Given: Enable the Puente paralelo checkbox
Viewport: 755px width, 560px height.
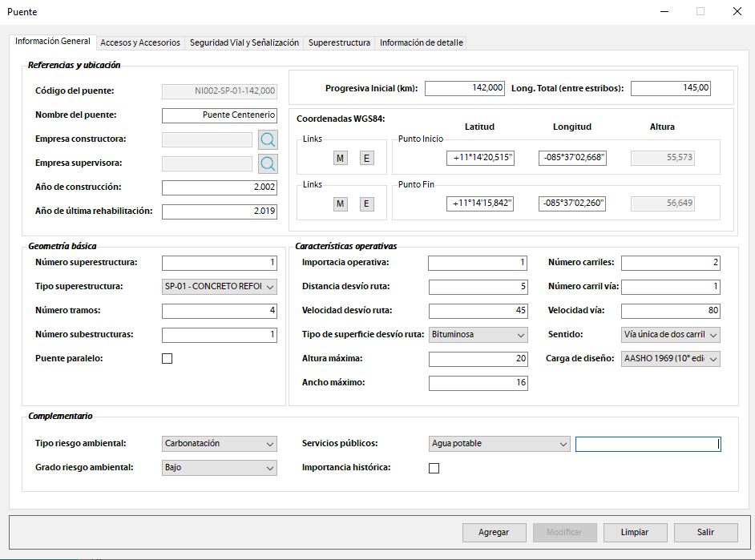Looking at the screenshot, I should (x=167, y=359).
